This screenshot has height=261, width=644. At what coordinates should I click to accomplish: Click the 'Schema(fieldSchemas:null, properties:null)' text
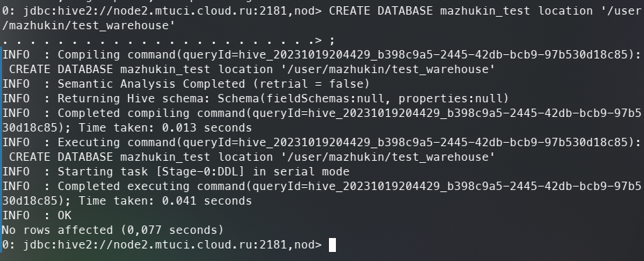(363, 99)
